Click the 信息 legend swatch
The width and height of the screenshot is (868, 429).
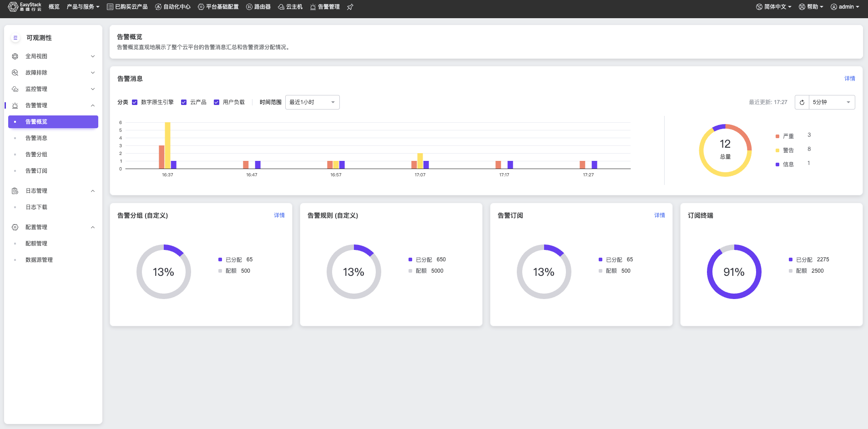click(x=777, y=165)
